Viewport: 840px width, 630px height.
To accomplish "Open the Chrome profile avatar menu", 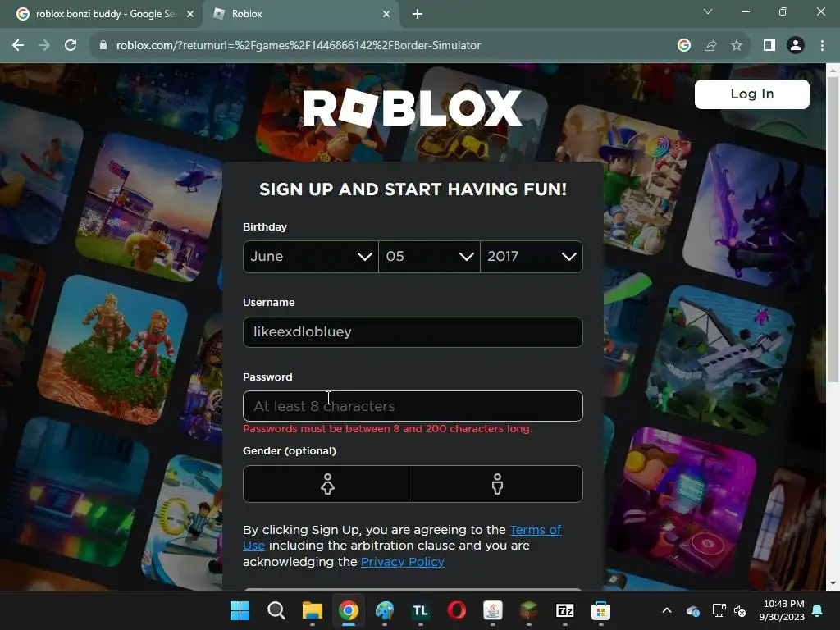I will coord(796,46).
